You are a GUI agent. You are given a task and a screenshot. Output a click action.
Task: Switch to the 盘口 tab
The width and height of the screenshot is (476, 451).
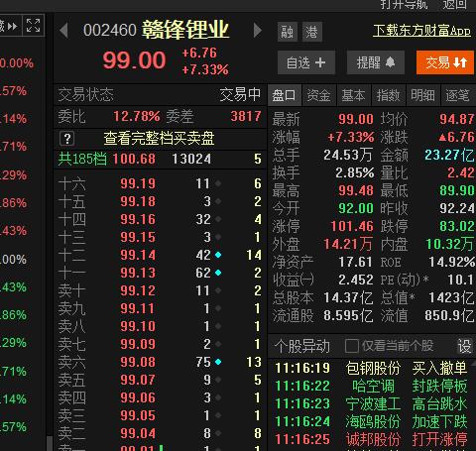click(284, 96)
